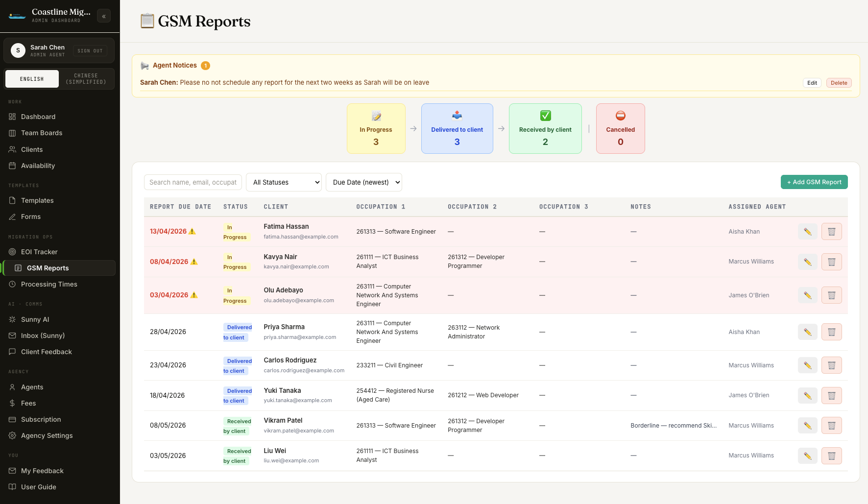Screen dimensions: 868x504
Task: Delete Kavya Nair's report using trash icon
Action: pos(832,262)
